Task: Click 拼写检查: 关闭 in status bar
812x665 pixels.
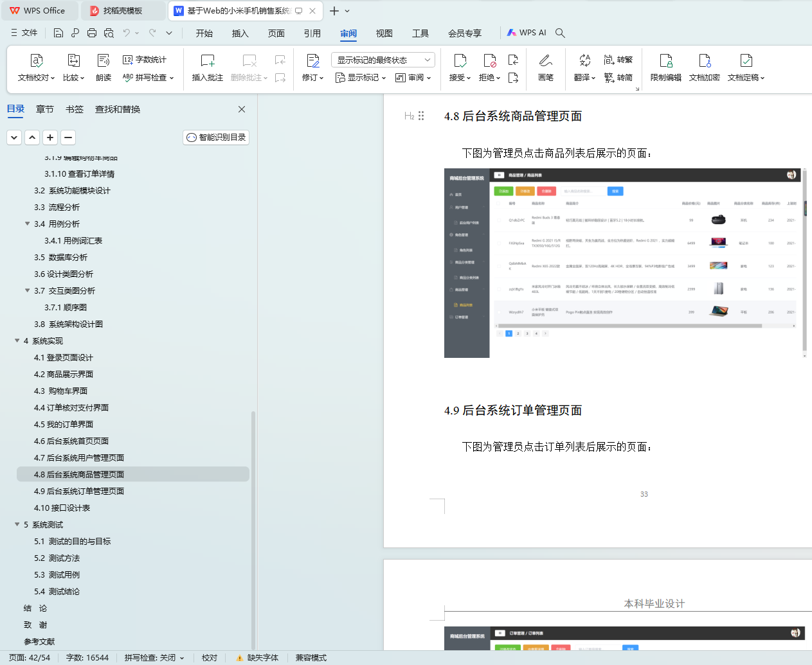Action: click(x=154, y=658)
